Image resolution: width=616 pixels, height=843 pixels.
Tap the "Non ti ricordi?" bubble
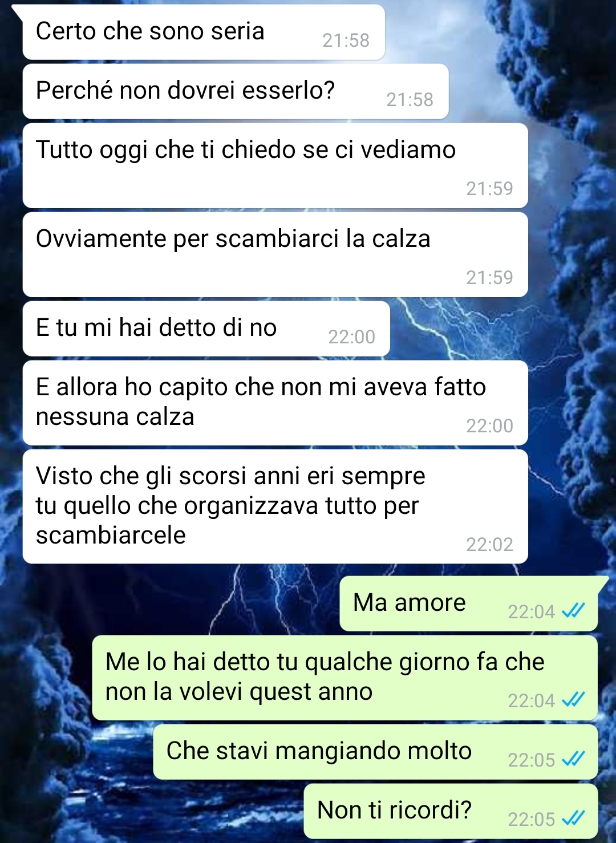451,811
